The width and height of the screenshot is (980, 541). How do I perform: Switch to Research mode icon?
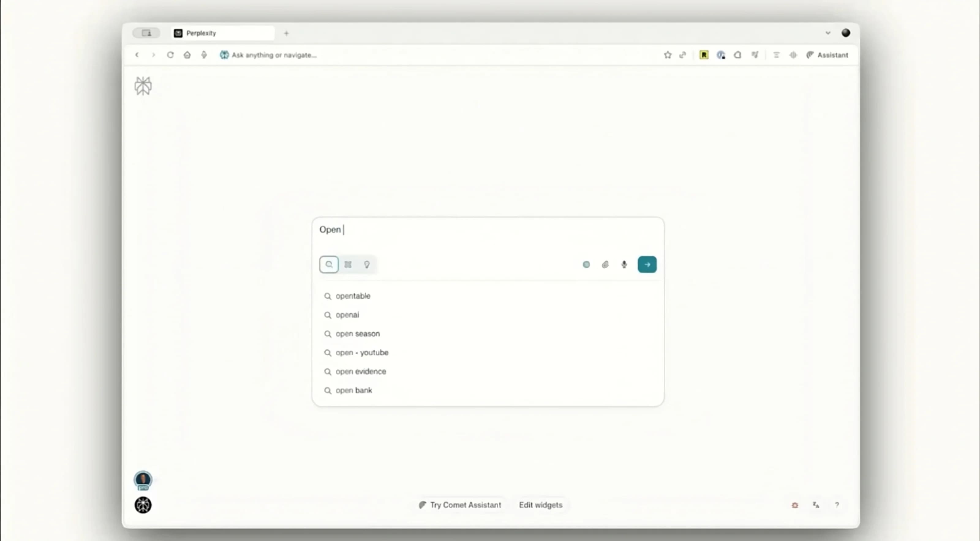click(x=348, y=265)
